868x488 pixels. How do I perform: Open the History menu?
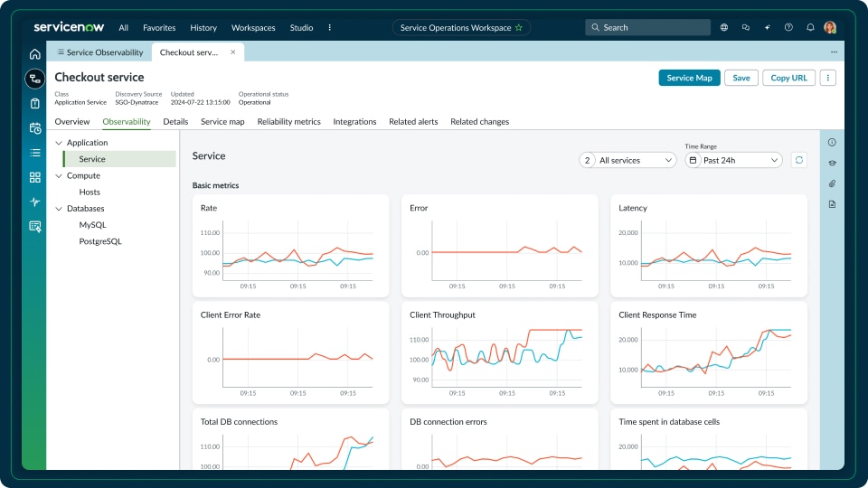(x=203, y=28)
